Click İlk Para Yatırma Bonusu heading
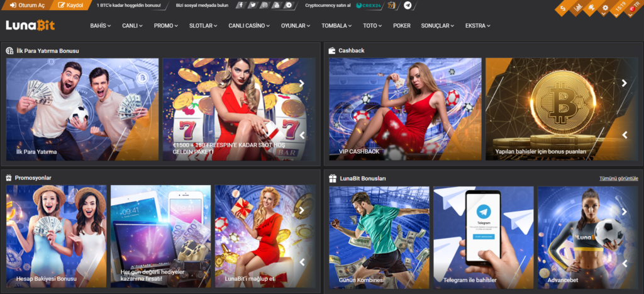The image size is (644, 294). (48, 51)
